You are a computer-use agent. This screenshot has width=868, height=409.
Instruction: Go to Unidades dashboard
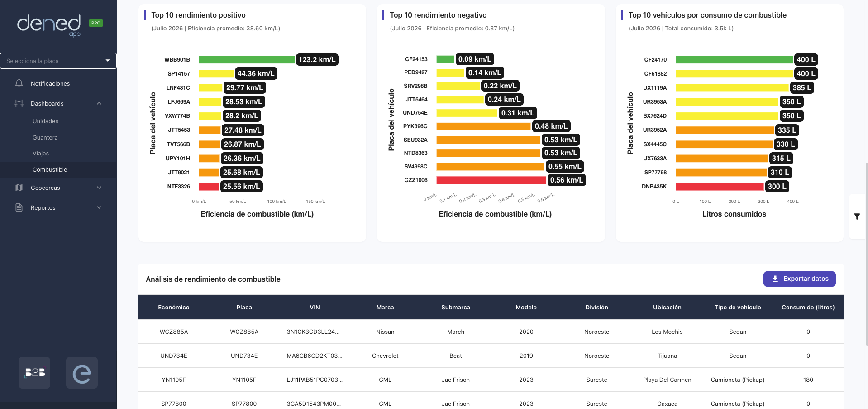[45, 121]
